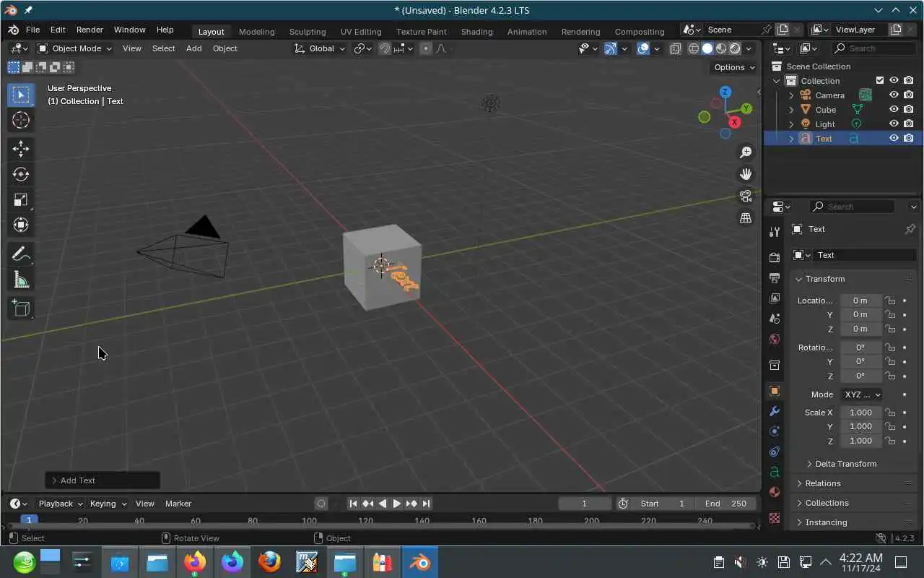Click the Options button
The image size is (924, 578).
coord(734,67)
